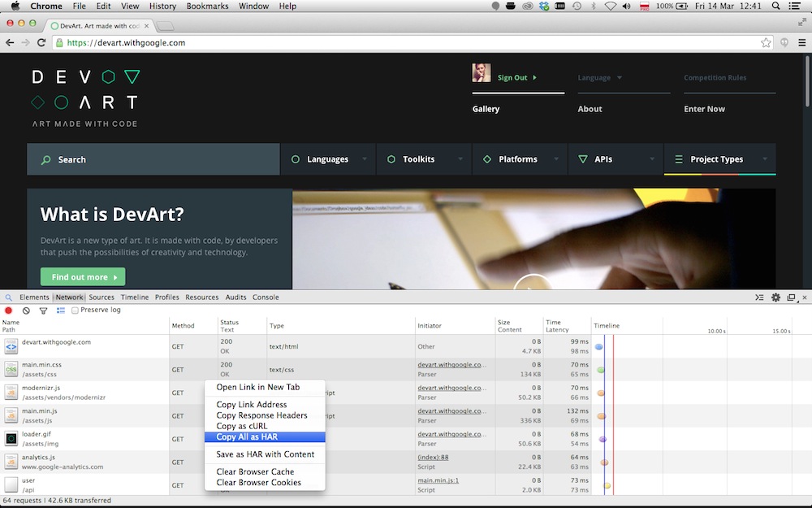Screen dimensions: 812x508
Task: Click the Timeline column header
Action: (x=607, y=326)
